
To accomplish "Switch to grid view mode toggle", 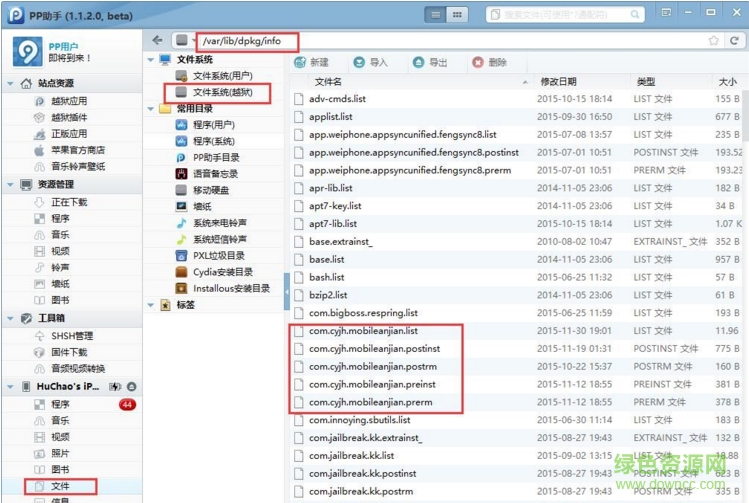I will pyautogui.click(x=458, y=14).
